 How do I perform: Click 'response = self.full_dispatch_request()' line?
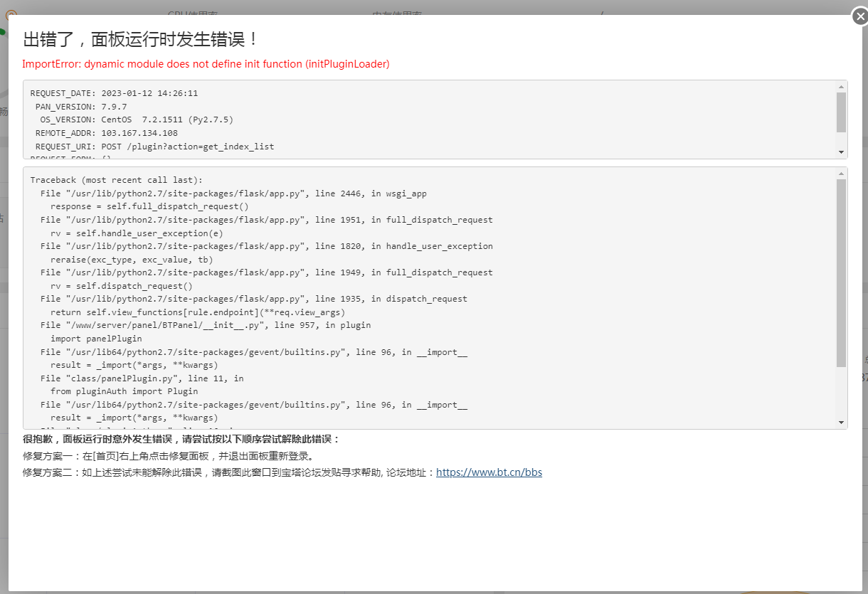[x=149, y=206]
